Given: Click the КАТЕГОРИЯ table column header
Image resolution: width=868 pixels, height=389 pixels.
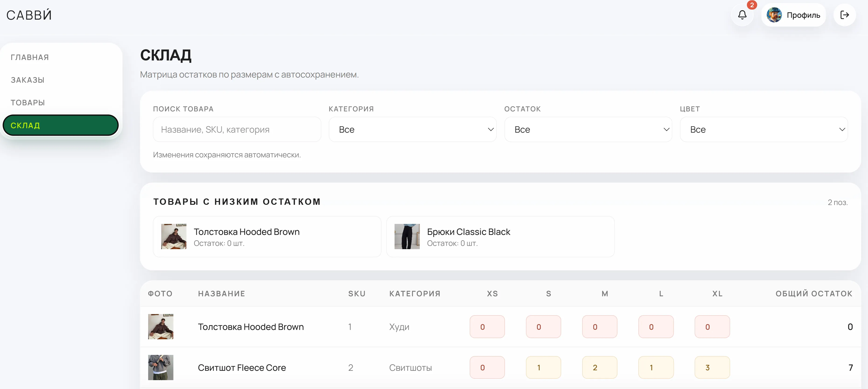Looking at the screenshot, I should pyautogui.click(x=415, y=294).
